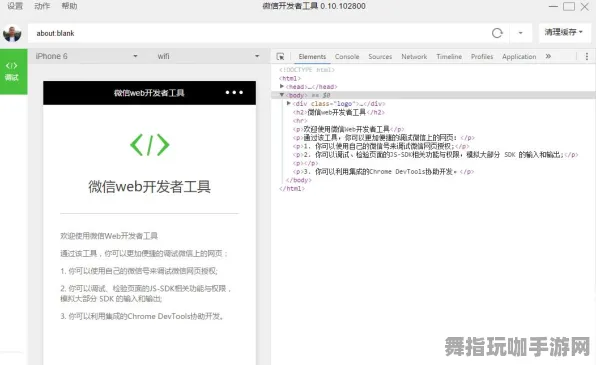Activate the DevTools inspect element icon
The height and width of the screenshot is (365, 596).
coord(280,56)
